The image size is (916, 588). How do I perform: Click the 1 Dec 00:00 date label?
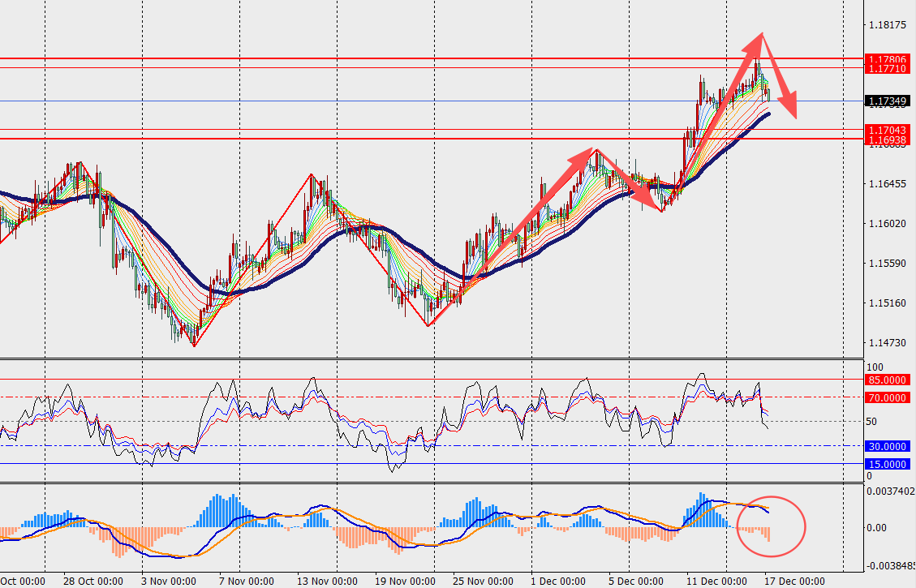[x=557, y=582]
